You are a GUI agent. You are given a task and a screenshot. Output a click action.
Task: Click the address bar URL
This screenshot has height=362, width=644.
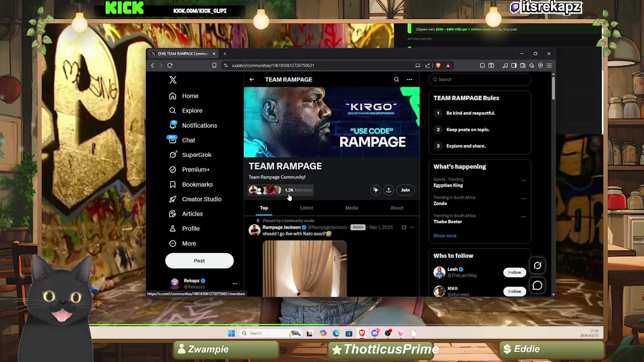tap(273, 65)
